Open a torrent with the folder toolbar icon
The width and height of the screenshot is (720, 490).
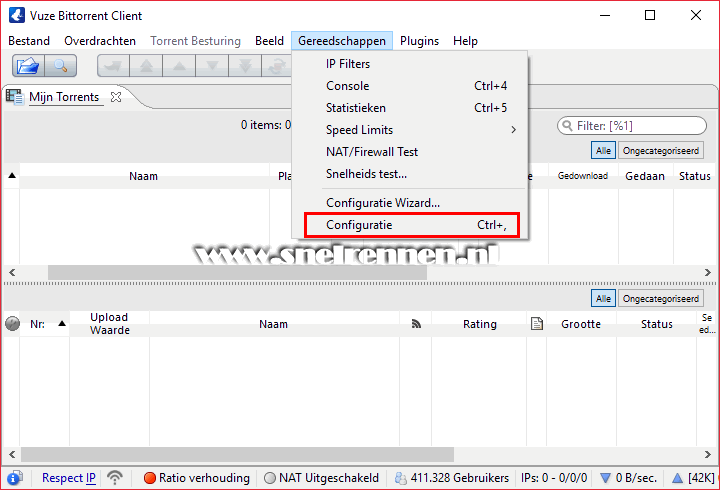point(28,66)
